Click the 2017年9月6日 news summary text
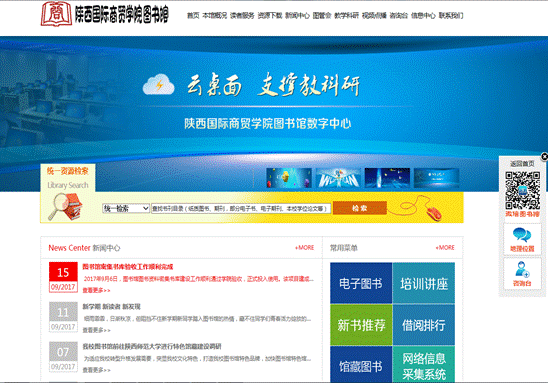The height and width of the screenshot is (383, 548). coord(199,279)
